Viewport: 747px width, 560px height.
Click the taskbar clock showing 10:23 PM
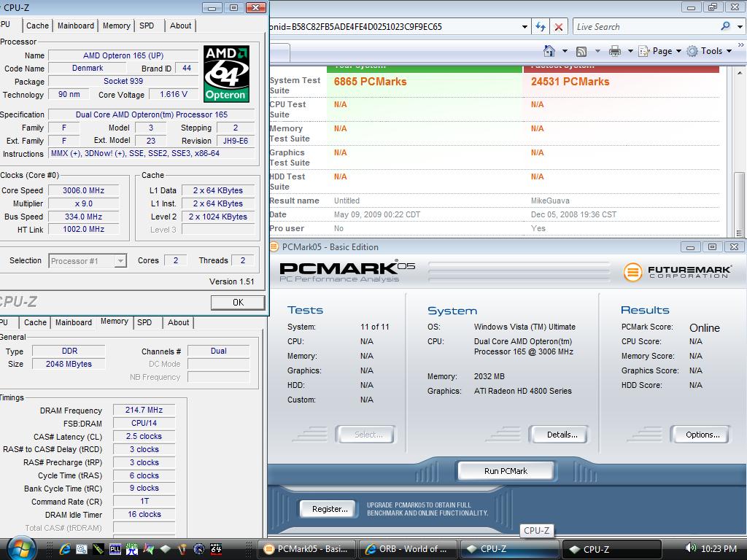[719, 548]
